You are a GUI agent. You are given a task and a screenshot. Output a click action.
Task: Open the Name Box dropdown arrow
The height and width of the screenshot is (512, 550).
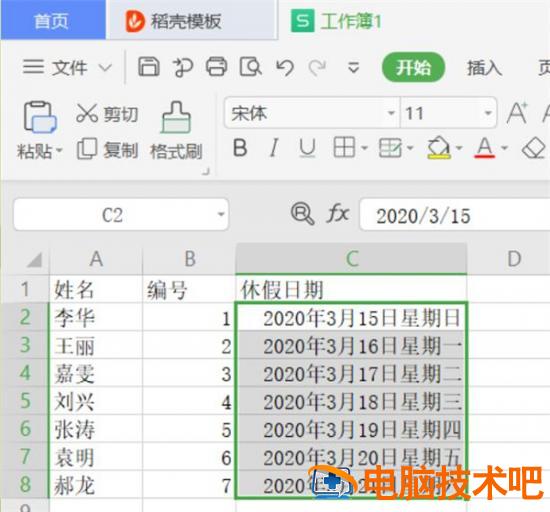click(221, 214)
